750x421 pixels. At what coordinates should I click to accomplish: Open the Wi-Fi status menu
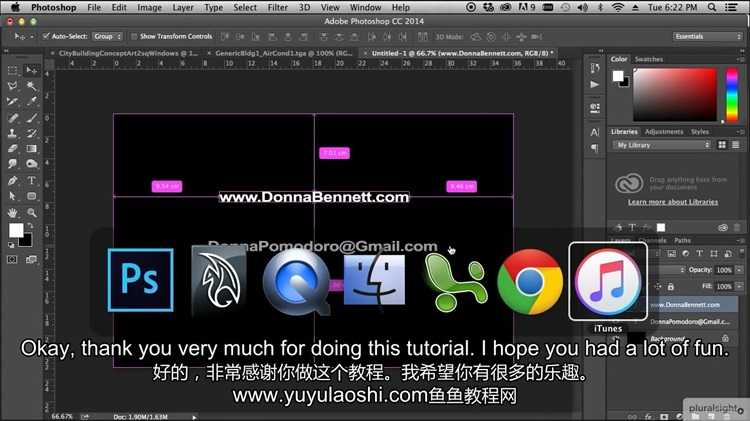618,7
